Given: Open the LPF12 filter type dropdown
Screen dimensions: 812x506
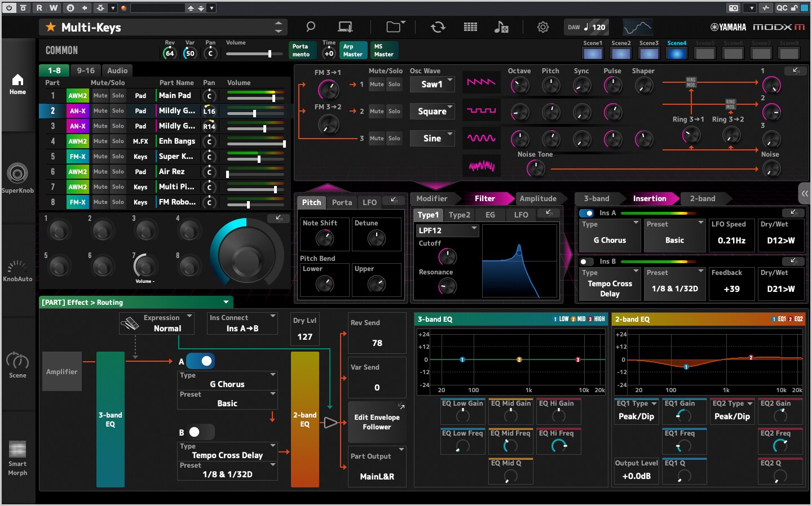Looking at the screenshot, I should pyautogui.click(x=447, y=230).
